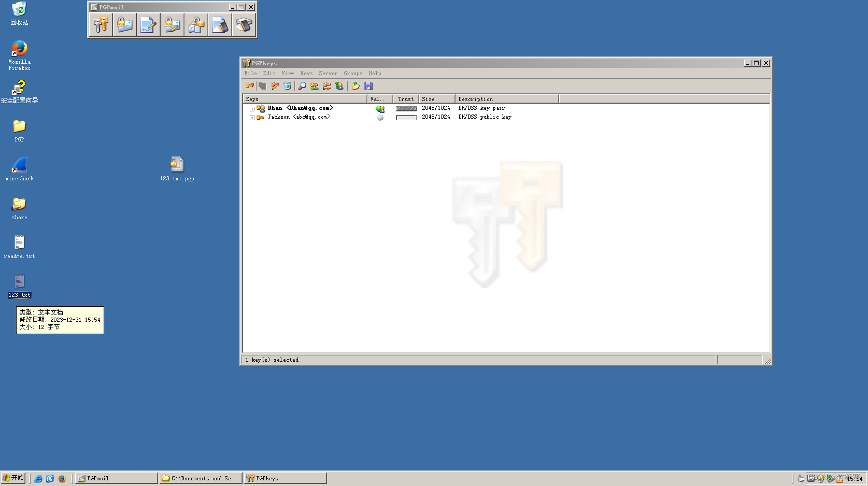The width and height of the screenshot is (868, 486).
Task: Click the Delete key recycle bin icon
Action: (288, 86)
